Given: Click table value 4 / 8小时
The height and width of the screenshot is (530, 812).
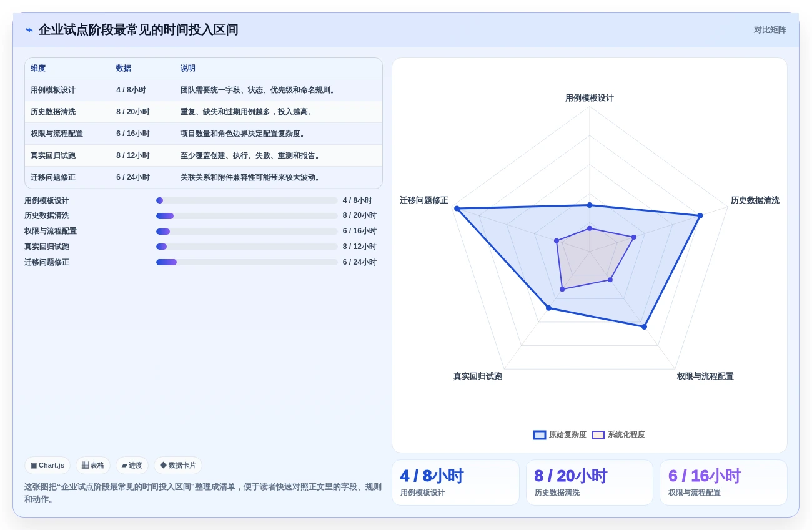Looking at the screenshot, I should [x=131, y=90].
